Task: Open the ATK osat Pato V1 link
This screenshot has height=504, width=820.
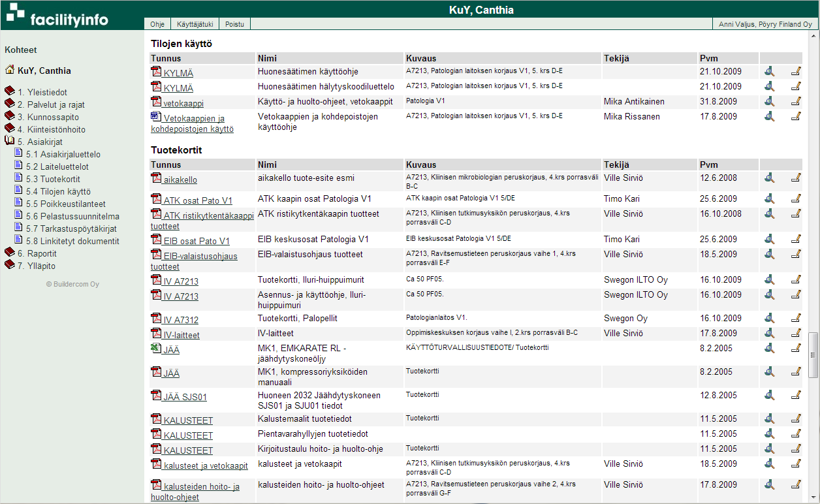Action: [198, 200]
